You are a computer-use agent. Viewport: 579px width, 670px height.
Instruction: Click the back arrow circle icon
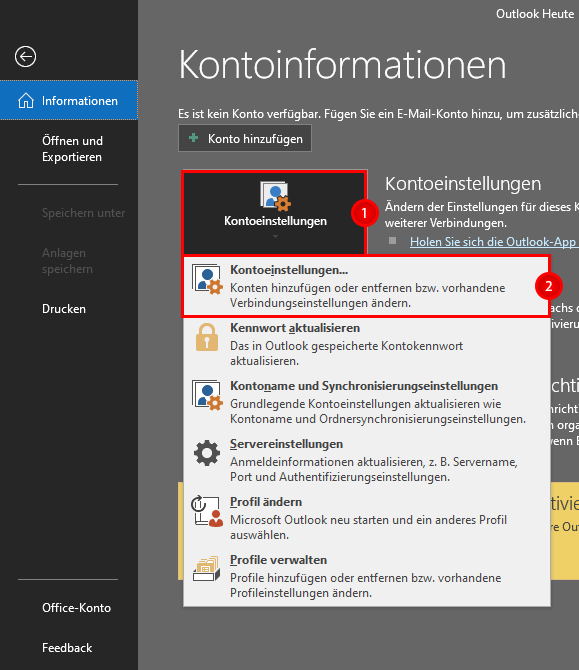[x=25, y=56]
